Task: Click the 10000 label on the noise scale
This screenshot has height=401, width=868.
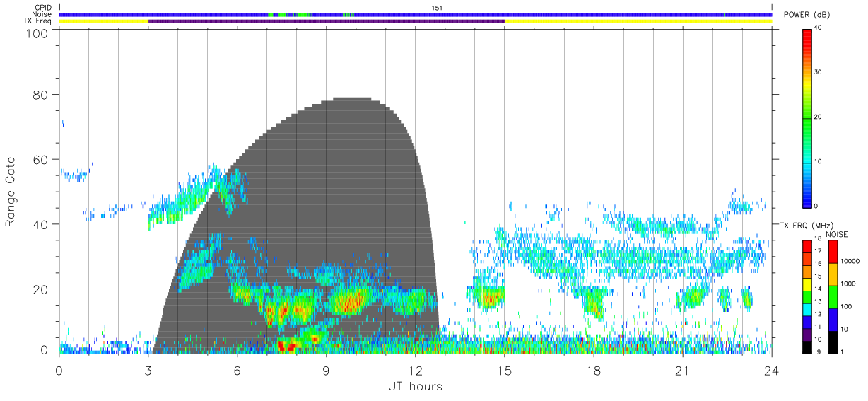Action: coord(851,261)
